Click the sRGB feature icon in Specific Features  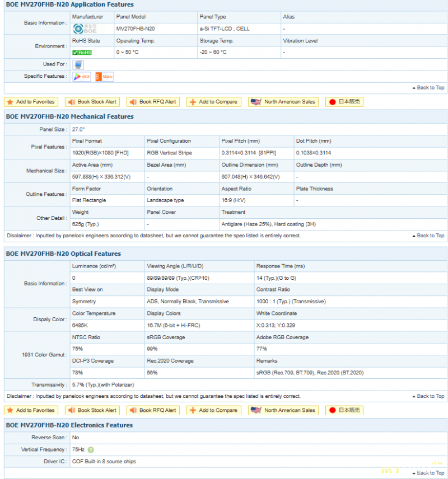[82, 77]
